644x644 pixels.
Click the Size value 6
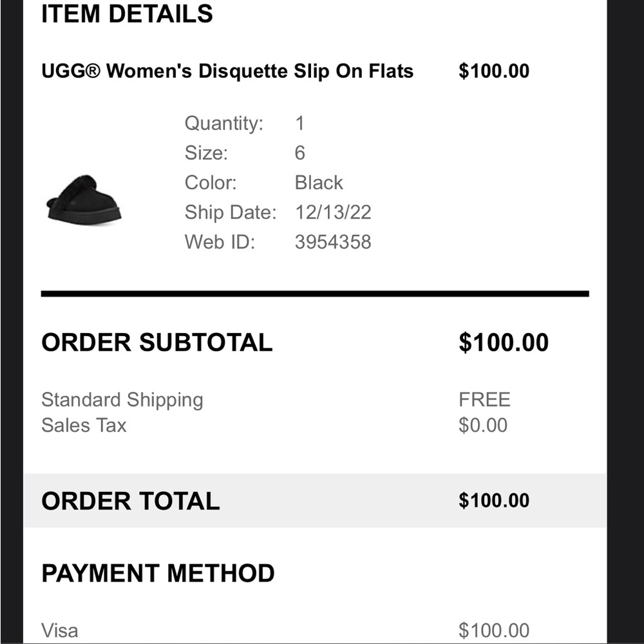click(300, 153)
